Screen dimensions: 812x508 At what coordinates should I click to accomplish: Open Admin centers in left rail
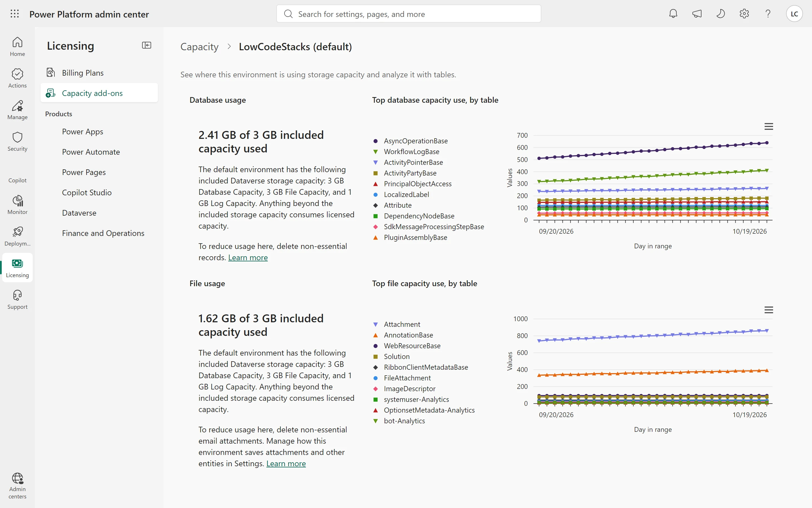tap(17, 486)
